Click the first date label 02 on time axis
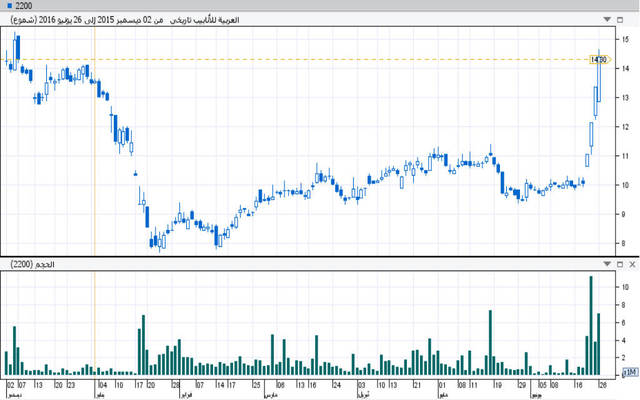This screenshot has height=400, width=640. tap(9, 384)
